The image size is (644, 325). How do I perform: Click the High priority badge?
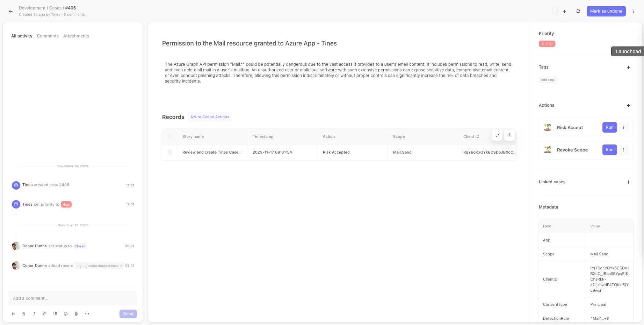547,44
